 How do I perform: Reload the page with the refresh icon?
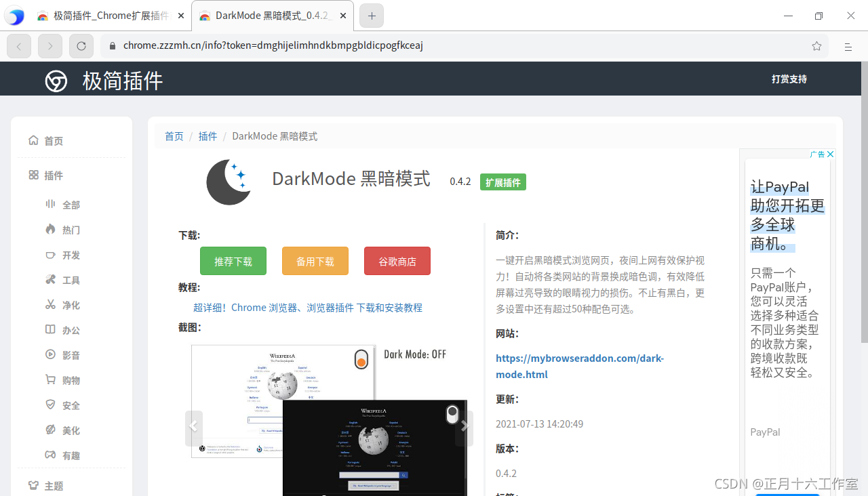[81, 46]
